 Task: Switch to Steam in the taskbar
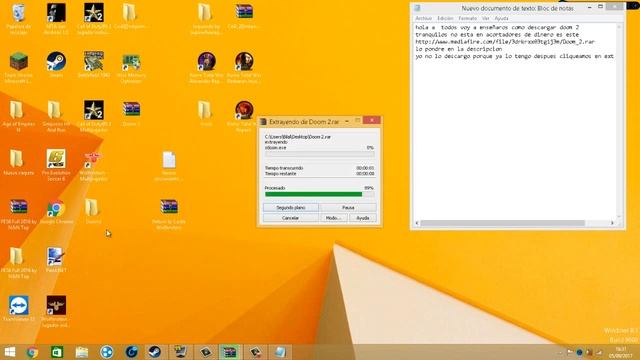(155, 352)
